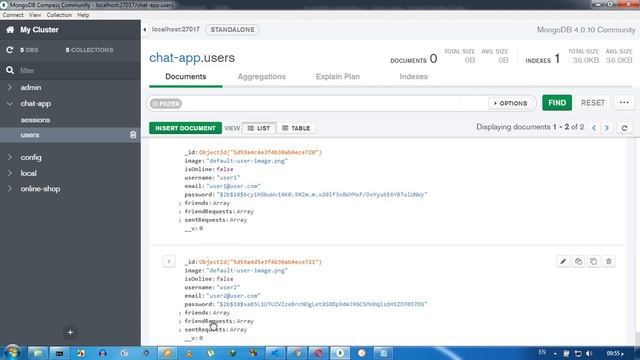Click the chat-app database link in title
This screenshot has width=640, height=360.
coord(175,58)
